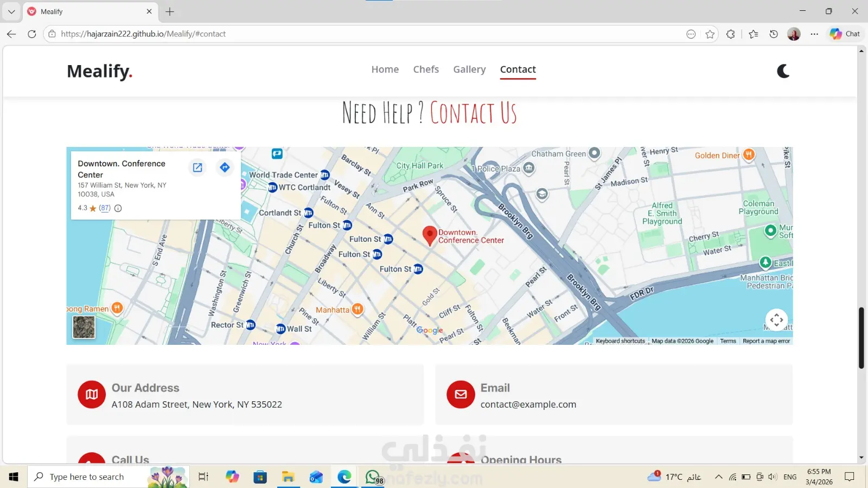Expand the tab actions dropdown
868x488 pixels.
[11, 11]
